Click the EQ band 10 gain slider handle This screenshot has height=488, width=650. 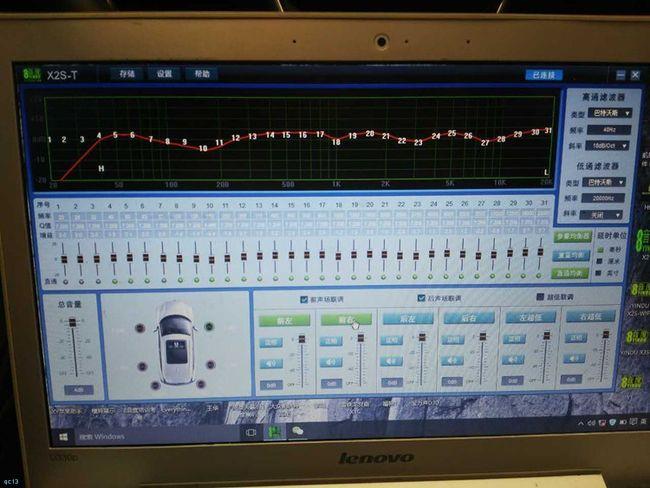click(x=211, y=260)
